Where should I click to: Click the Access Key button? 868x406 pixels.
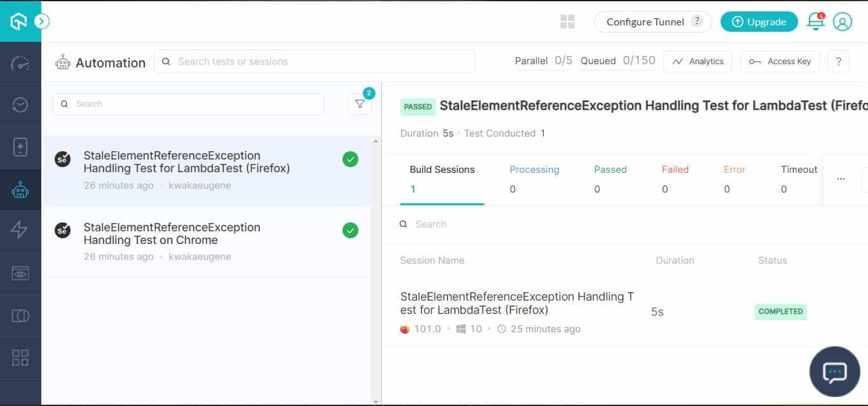[x=780, y=61]
